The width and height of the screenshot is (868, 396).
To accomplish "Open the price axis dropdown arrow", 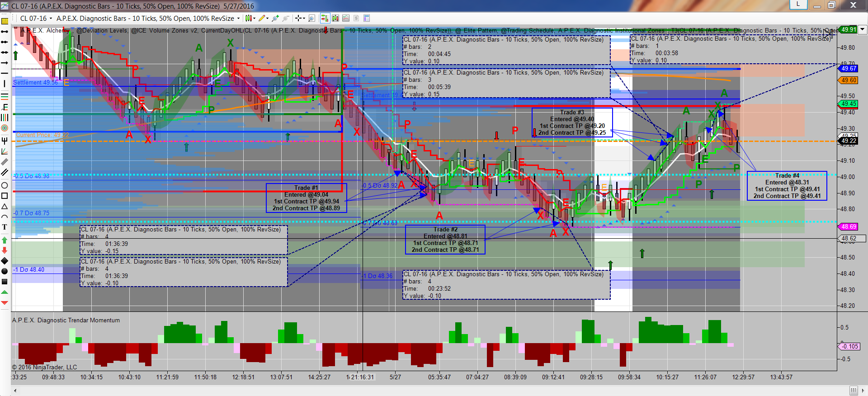I will [863, 29].
